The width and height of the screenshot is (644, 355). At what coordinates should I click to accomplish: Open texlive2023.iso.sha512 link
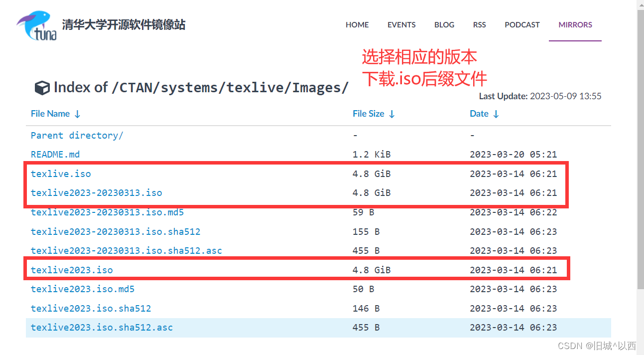pos(91,308)
